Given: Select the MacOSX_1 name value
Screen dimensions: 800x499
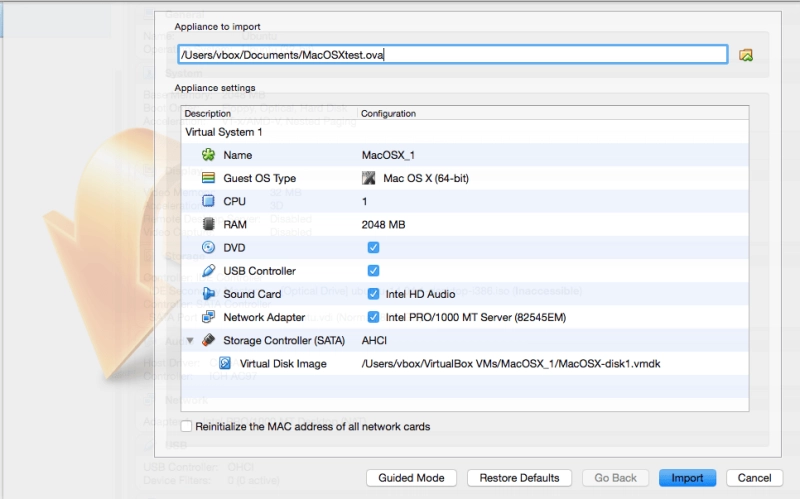Looking at the screenshot, I should [388, 155].
